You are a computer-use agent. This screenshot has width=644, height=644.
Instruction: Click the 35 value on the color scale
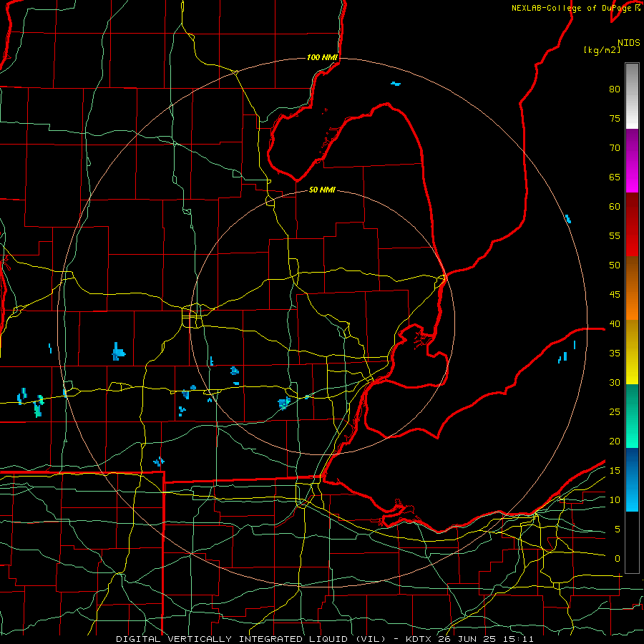615,353
